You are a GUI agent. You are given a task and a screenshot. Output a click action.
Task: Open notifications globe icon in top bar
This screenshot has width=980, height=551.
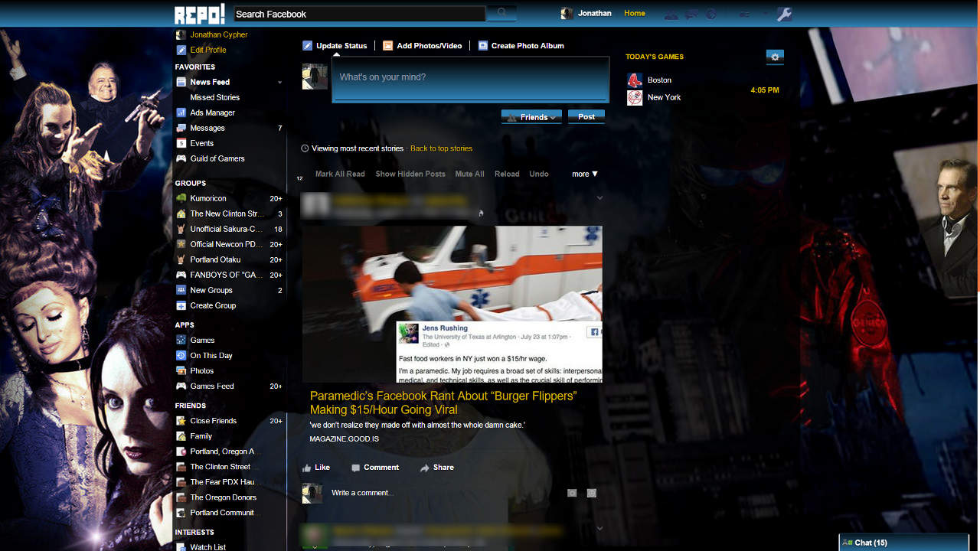click(710, 14)
